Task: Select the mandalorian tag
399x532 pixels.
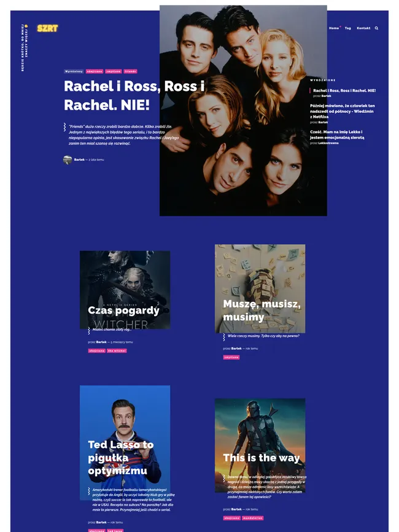Action: (x=253, y=518)
